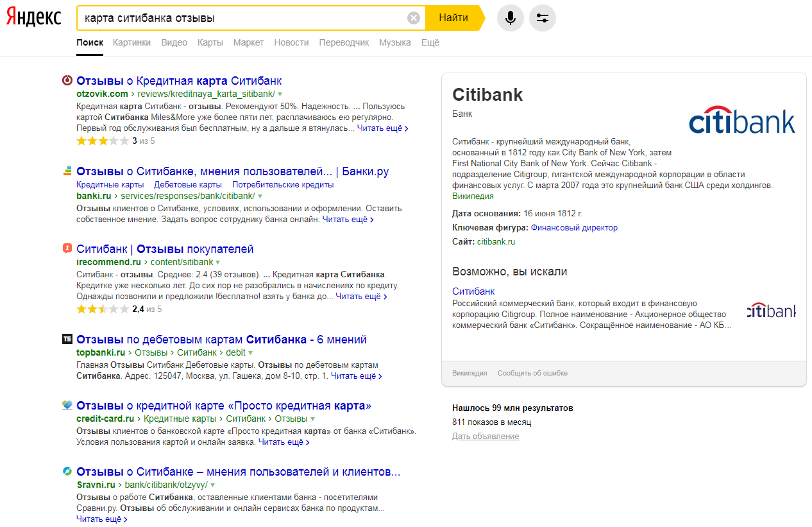Open Ситибанк link under Возможно, вы искали
The image size is (812, 527).
coord(473,291)
